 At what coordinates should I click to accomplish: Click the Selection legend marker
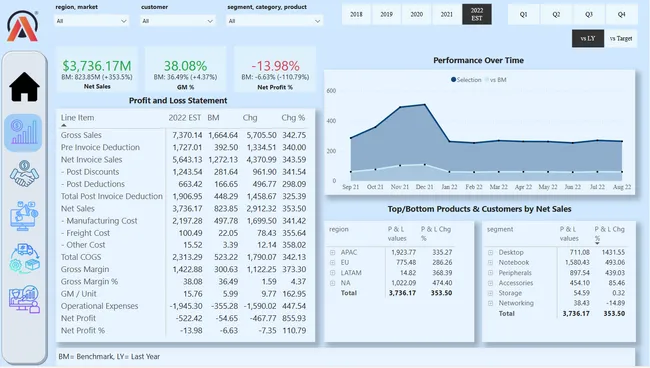click(x=453, y=80)
